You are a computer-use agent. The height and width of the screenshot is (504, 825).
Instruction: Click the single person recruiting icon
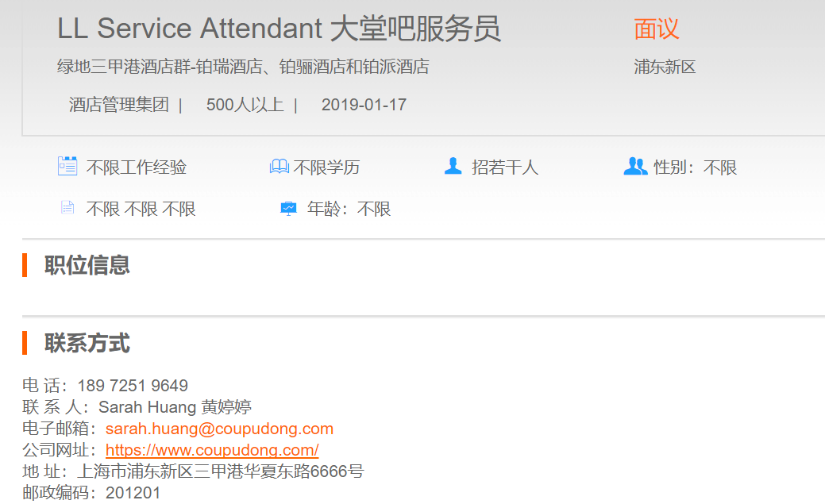pyautogui.click(x=453, y=167)
